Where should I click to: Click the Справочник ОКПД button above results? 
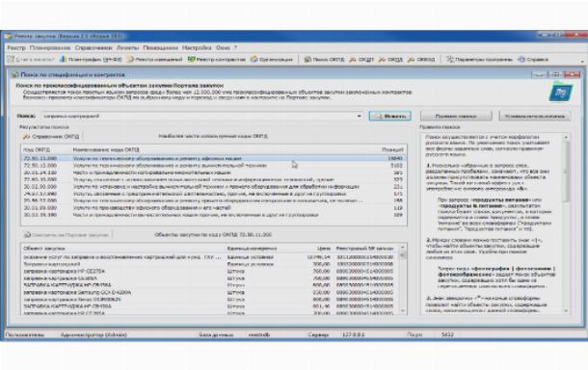point(51,137)
